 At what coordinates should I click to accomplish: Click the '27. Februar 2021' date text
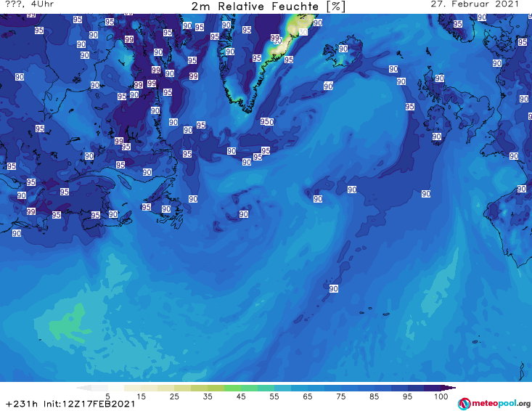[x=475, y=4]
